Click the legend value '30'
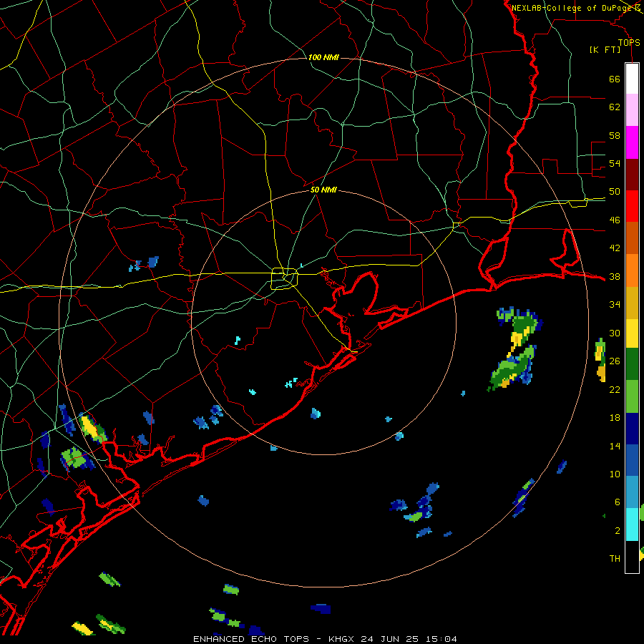 point(615,333)
